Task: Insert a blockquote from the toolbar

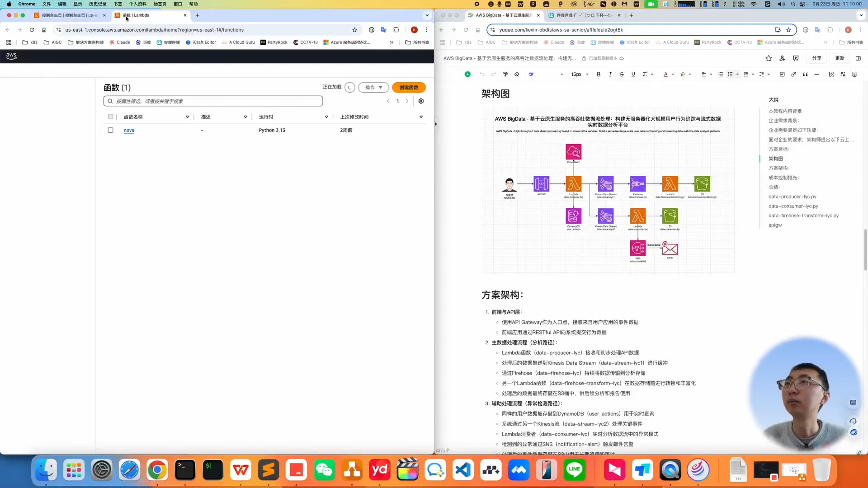Action: [806, 74]
